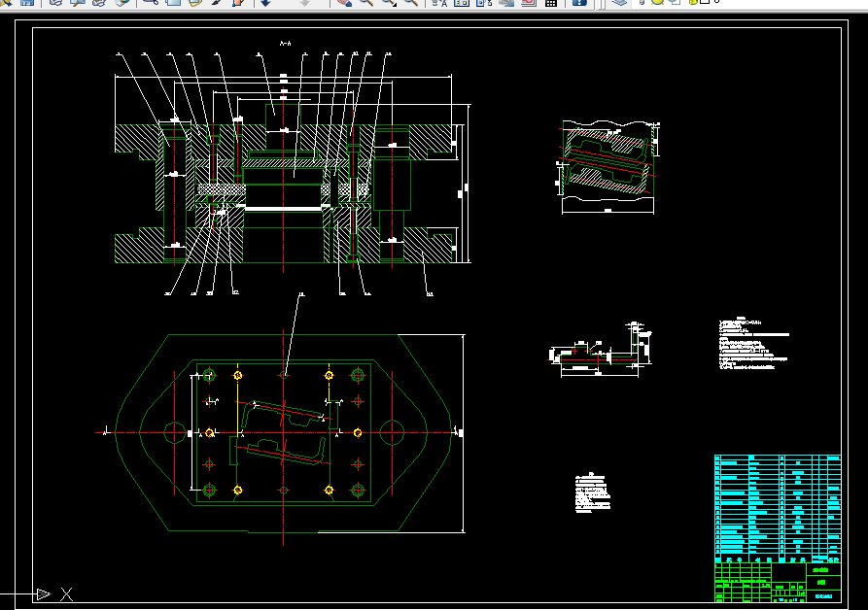Open the QuickCalc calculator grid icon

point(551,3)
